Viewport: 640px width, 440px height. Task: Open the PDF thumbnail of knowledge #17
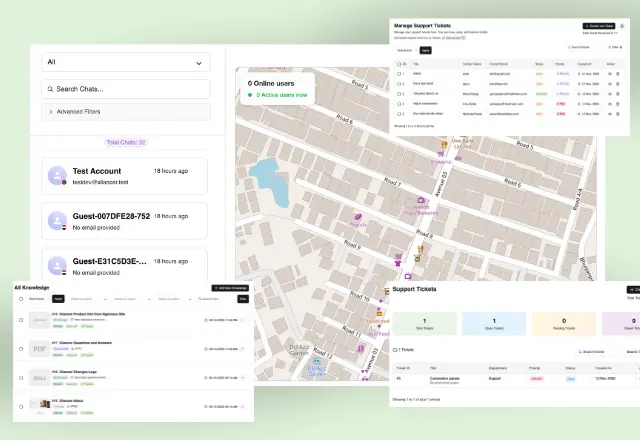coord(40,349)
